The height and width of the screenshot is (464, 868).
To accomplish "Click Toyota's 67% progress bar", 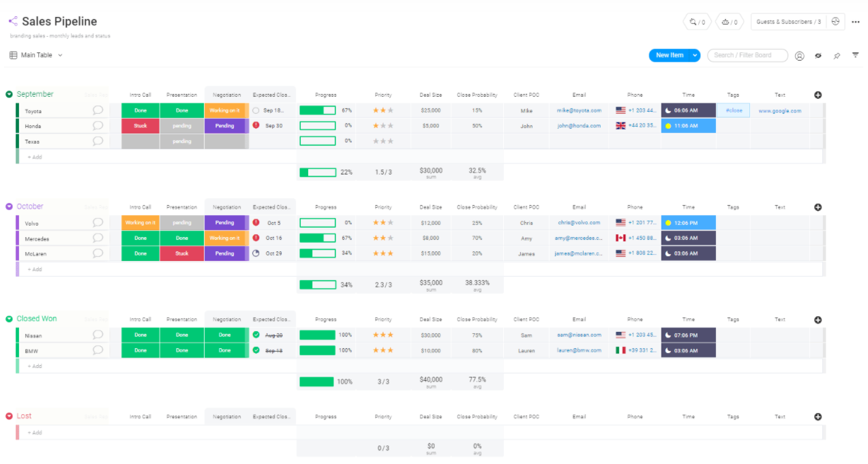I will click(318, 110).
